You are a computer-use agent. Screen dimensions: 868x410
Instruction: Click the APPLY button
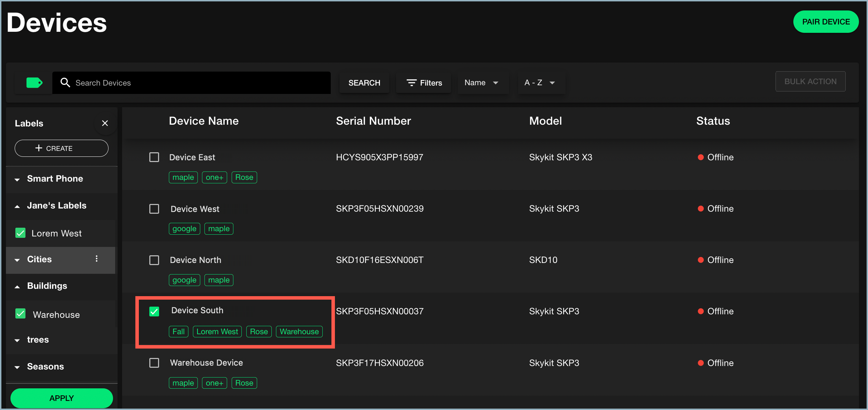[61, 398]
